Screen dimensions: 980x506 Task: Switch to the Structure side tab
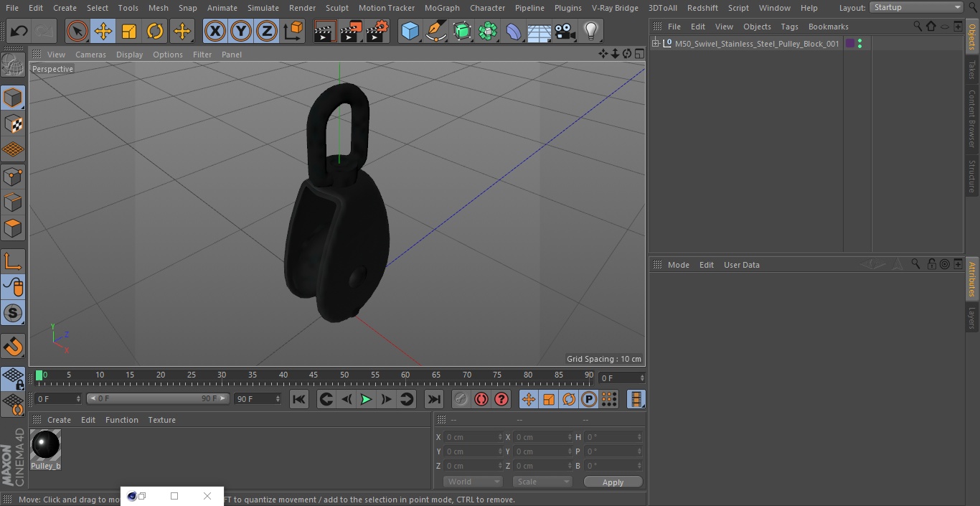tap(972, 176)
